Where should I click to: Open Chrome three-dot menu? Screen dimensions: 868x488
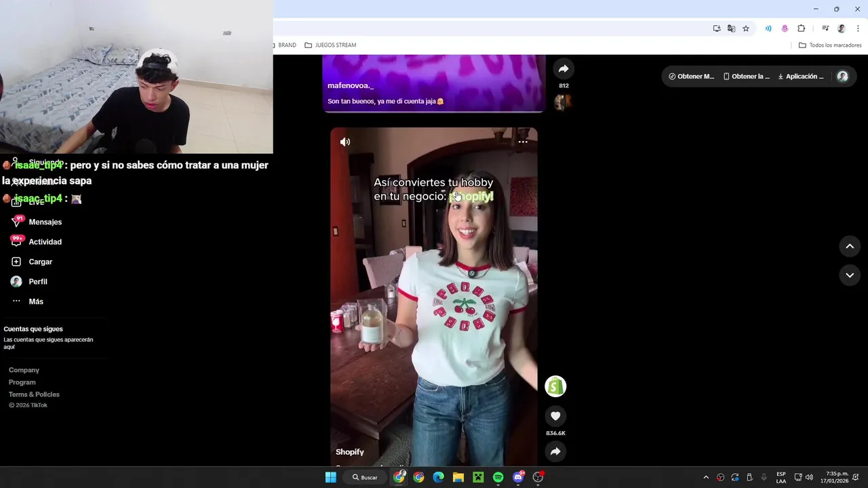(858, 28)
